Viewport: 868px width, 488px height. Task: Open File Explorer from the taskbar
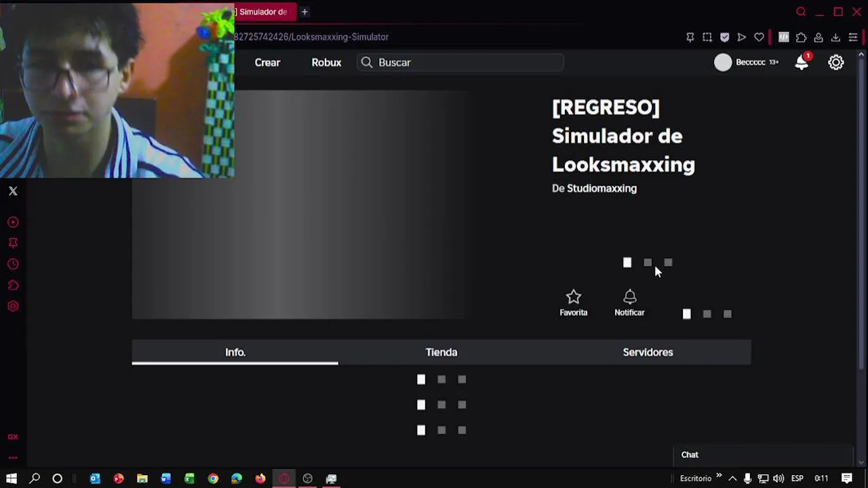click(142, 479)
